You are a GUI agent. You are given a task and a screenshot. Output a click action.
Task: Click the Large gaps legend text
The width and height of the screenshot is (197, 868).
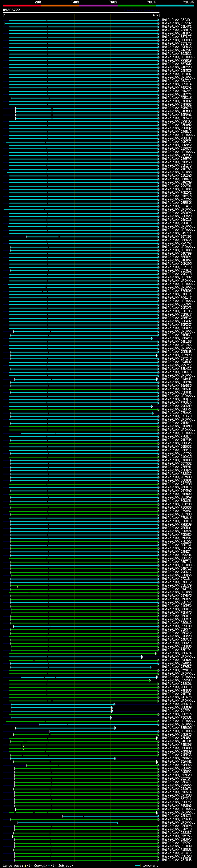tap(38, 866)
